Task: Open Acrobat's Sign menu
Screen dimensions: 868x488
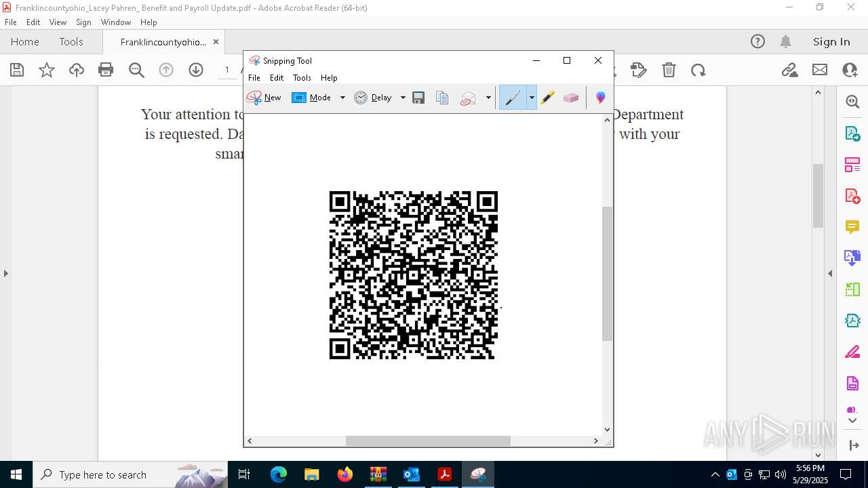Action: click(83, 22)
